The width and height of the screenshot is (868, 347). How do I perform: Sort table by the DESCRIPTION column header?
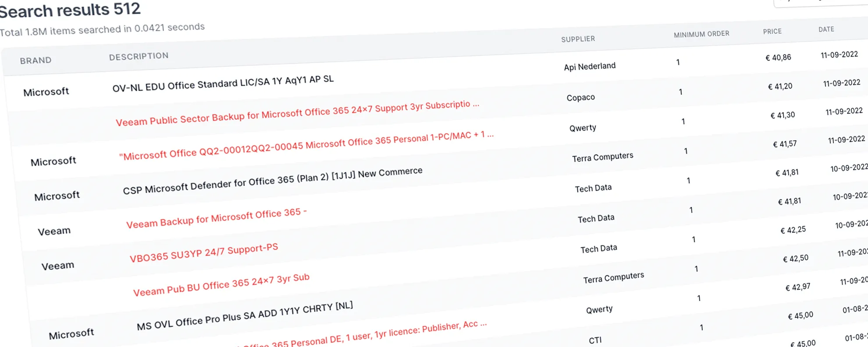(x=139, y=56)
